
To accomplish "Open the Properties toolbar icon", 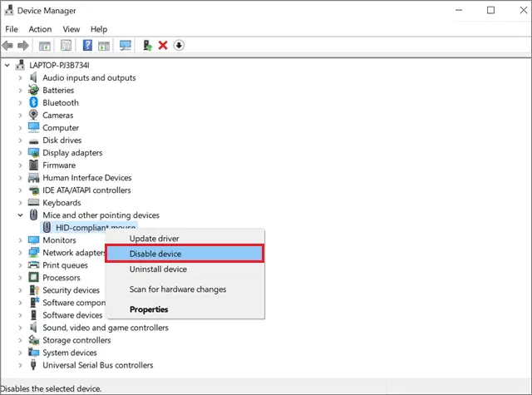I will (66, 45).
